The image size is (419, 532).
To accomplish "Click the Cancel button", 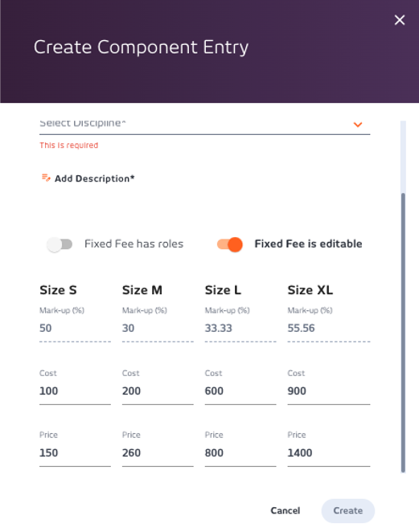I will 285,510.
